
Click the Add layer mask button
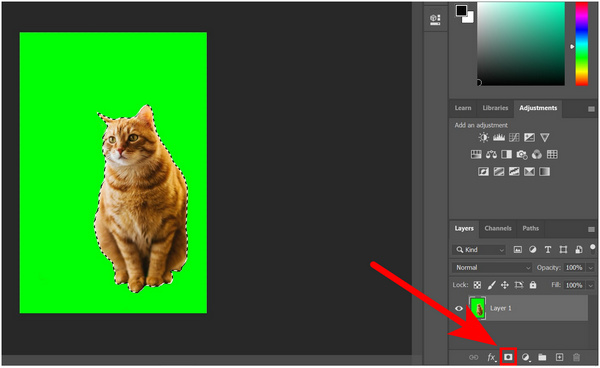508,357
